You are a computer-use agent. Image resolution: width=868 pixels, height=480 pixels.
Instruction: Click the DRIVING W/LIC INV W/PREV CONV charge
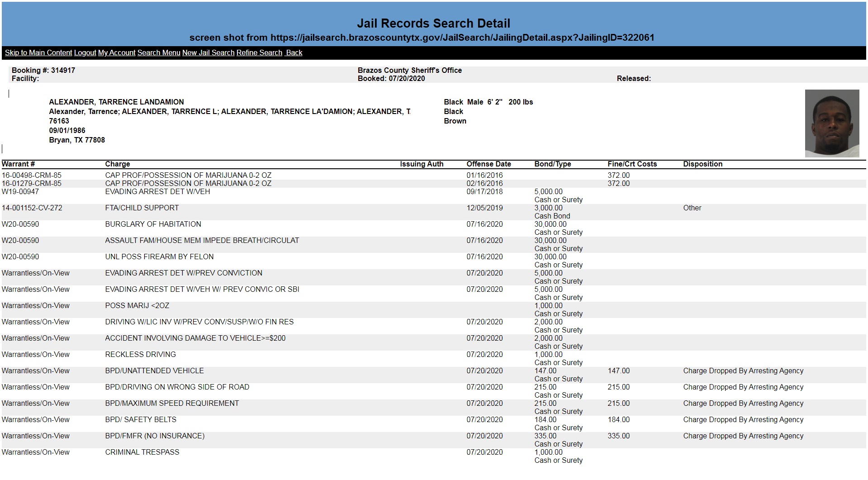tap(199, 322)
